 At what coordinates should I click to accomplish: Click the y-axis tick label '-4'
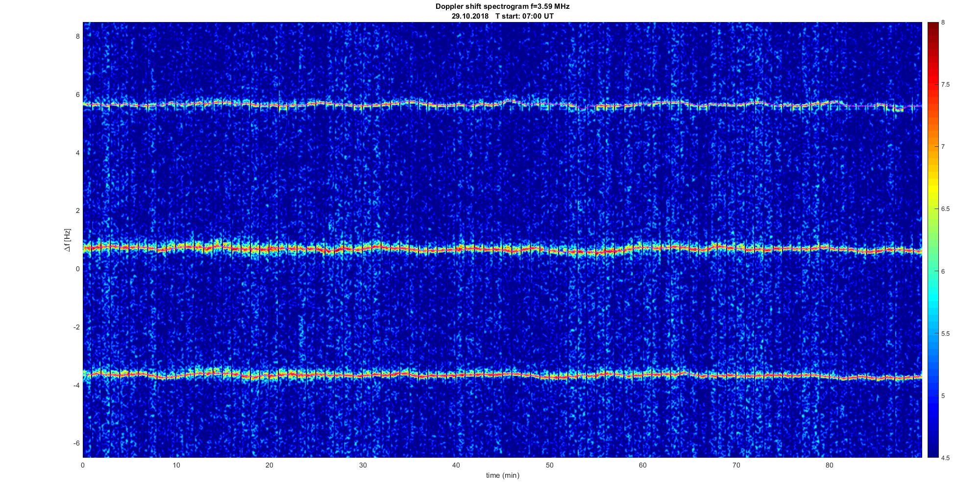(x=76, y=385)
